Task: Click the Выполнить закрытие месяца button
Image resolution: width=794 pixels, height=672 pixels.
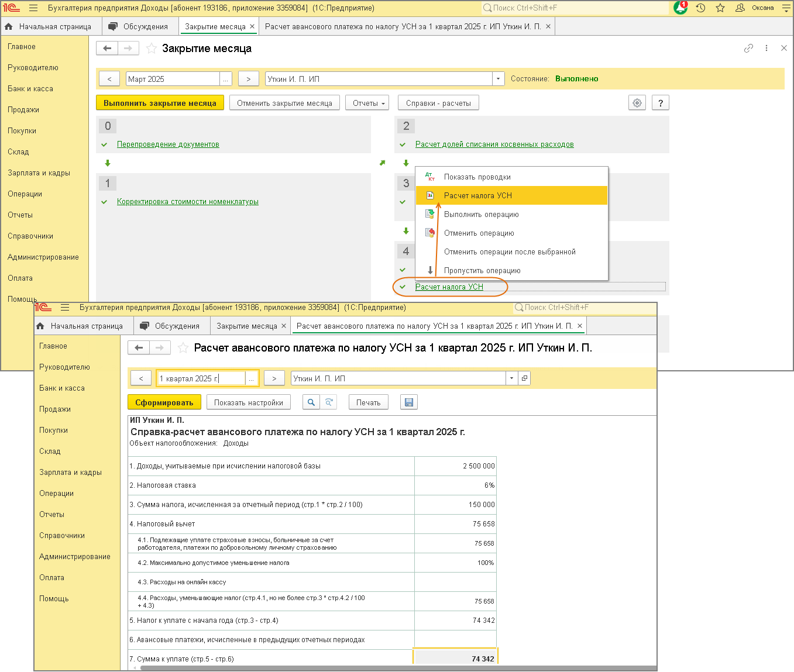Action: (160, 103)
